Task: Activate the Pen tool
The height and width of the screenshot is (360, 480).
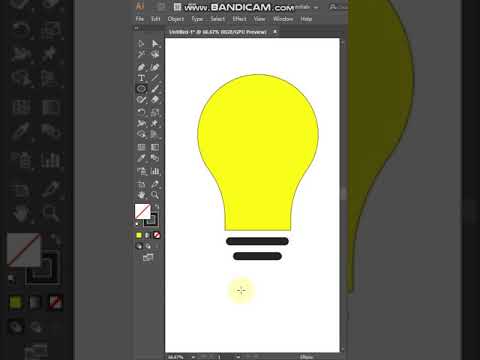Action: [141, 67]
